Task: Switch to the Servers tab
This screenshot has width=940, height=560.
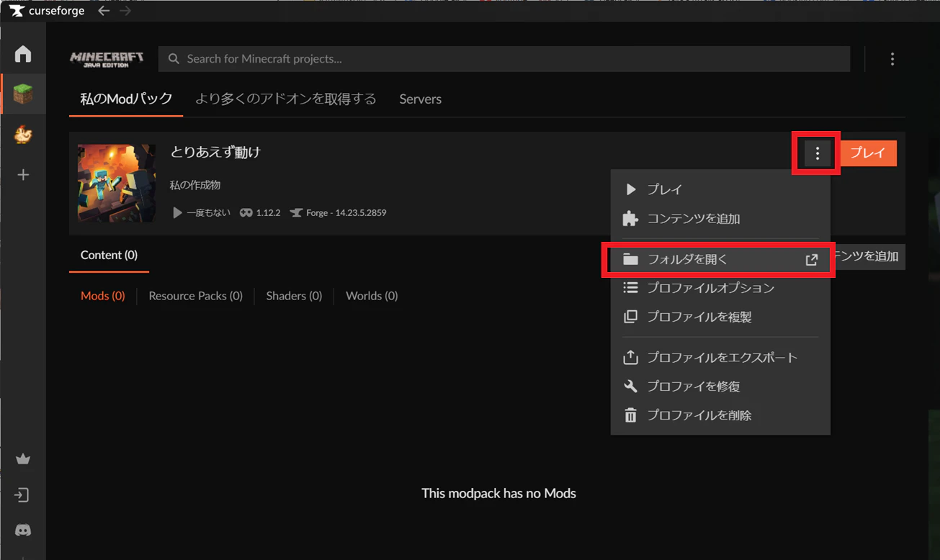Action: (421, 99)
